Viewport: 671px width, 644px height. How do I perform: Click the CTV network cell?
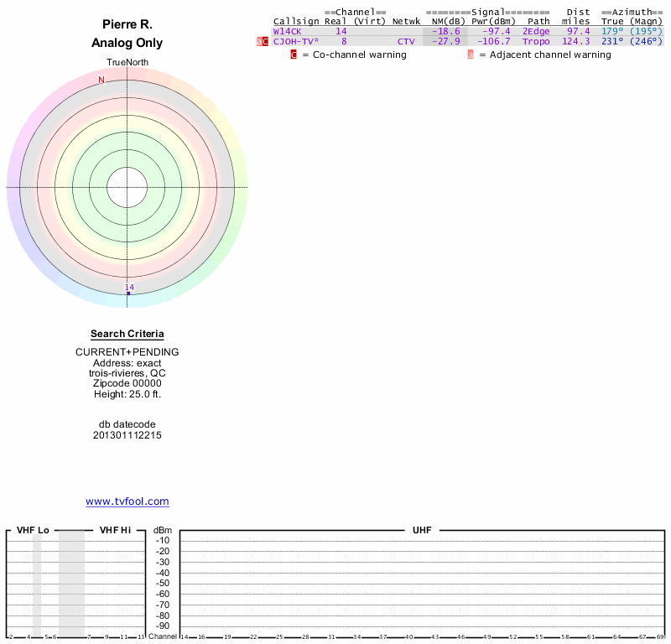[406, 41]
